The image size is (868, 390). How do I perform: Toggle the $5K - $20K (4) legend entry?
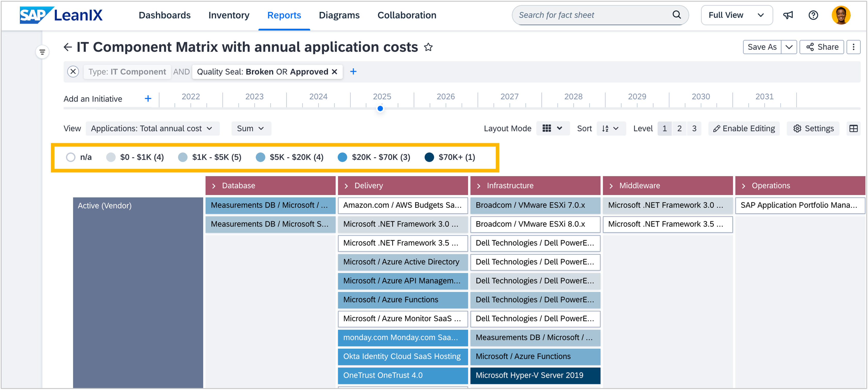(290, 157)
